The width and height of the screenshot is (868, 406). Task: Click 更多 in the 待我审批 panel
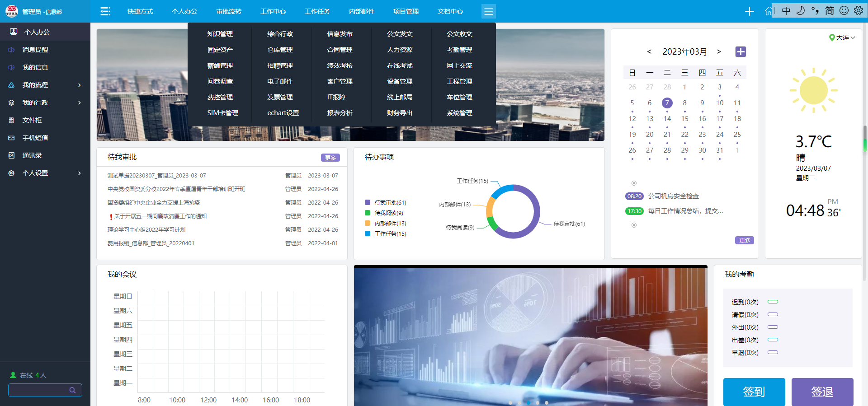[x=330, y=158]
